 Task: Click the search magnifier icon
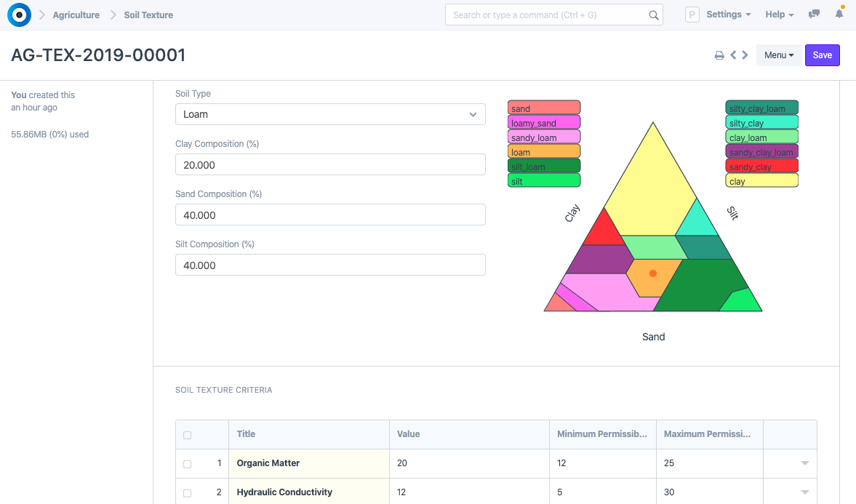(653, 15)
